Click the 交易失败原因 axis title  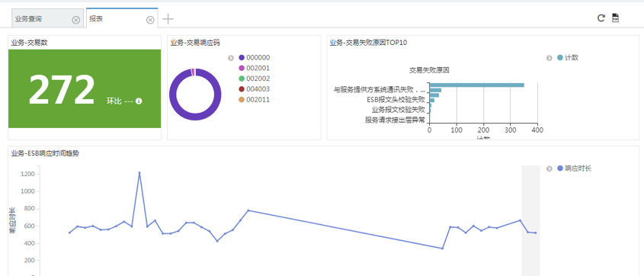click(x=429, y=70)
